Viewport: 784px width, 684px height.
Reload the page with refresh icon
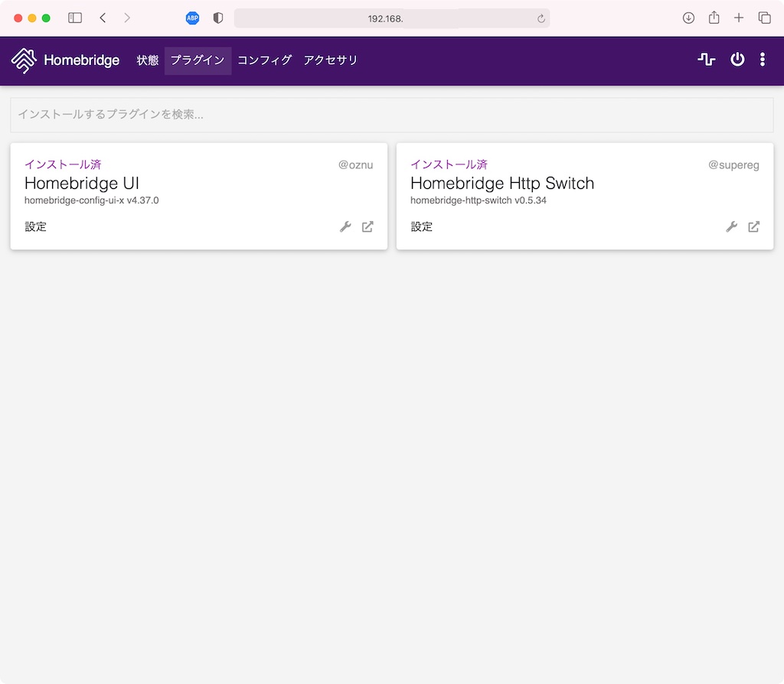[x=541, y=18]
